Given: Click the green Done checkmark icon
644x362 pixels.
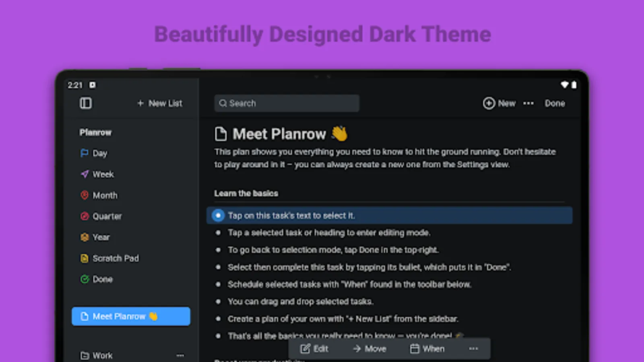Looking at the screenshot, I should tap(85, 279).
